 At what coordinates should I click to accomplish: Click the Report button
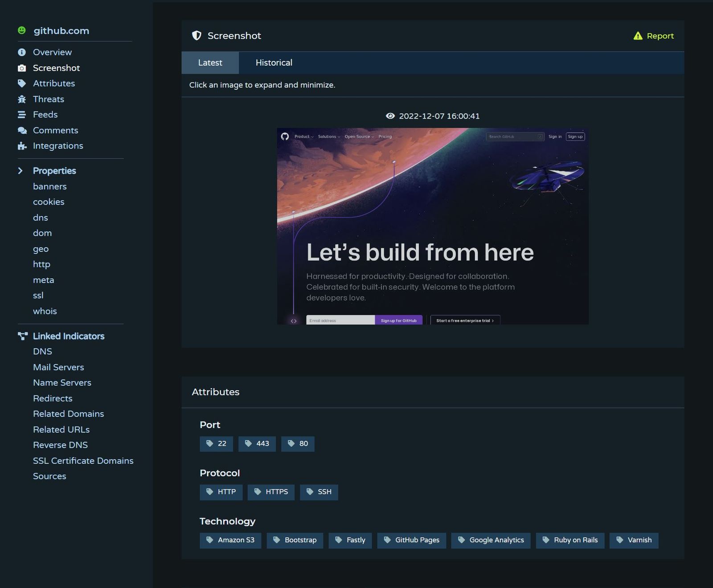click(655, 36)
